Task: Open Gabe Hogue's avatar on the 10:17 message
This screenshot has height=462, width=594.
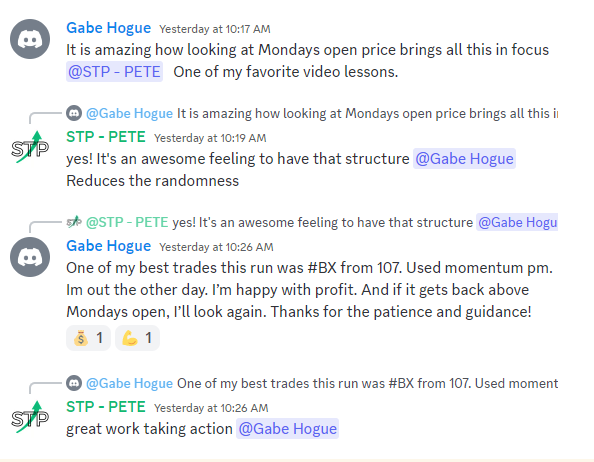Action: [x=30, y=39]
